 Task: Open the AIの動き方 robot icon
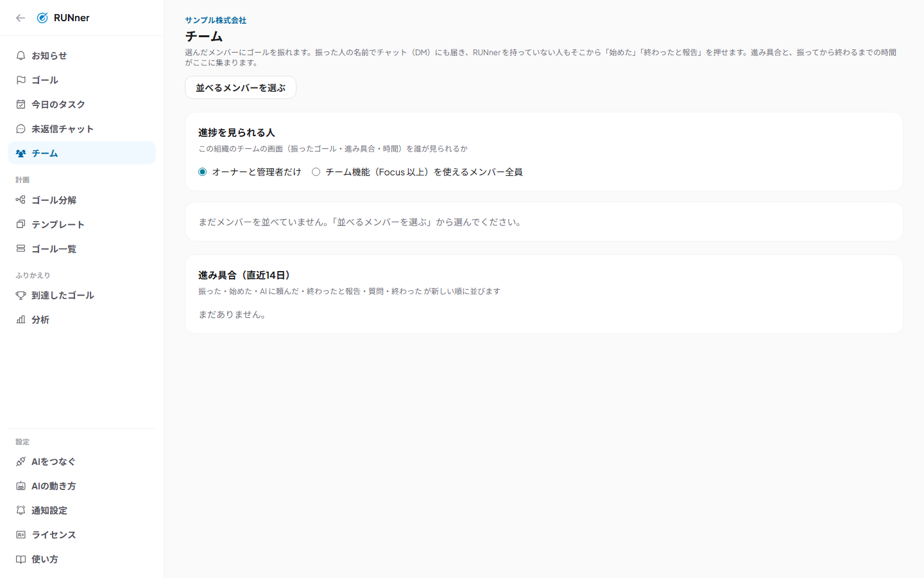click(x=21, y=486)
